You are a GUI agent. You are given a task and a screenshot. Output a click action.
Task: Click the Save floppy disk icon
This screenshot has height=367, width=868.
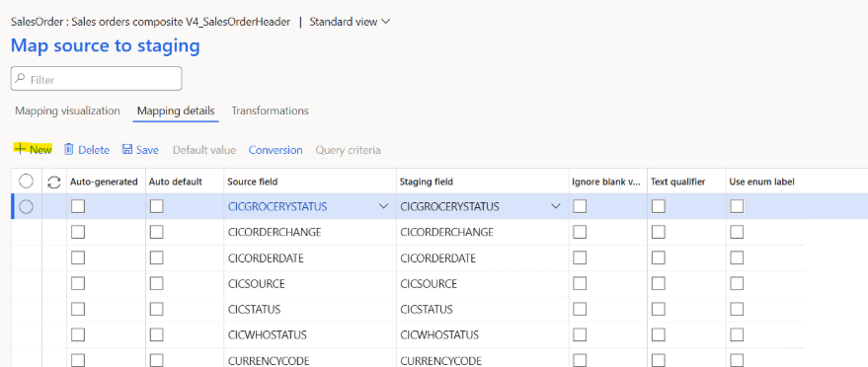tap(127, 150)
